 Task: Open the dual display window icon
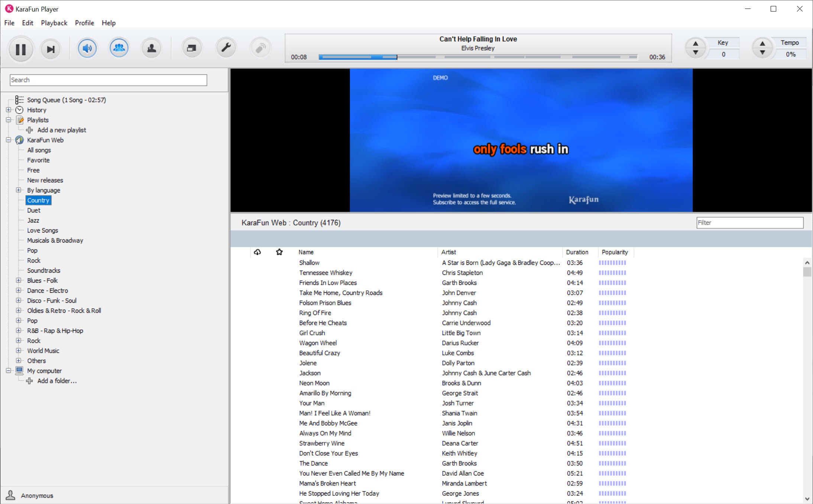coord(191,48)
